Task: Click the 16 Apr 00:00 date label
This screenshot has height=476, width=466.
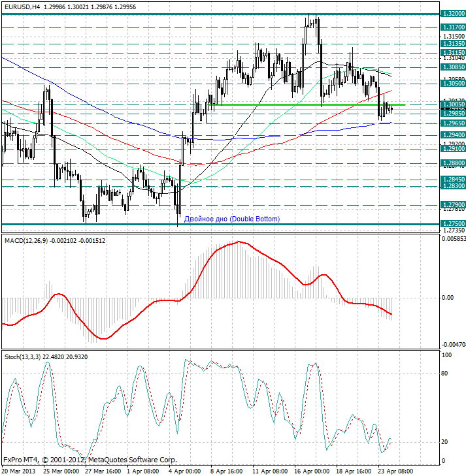Action: [x=312, y=471]
